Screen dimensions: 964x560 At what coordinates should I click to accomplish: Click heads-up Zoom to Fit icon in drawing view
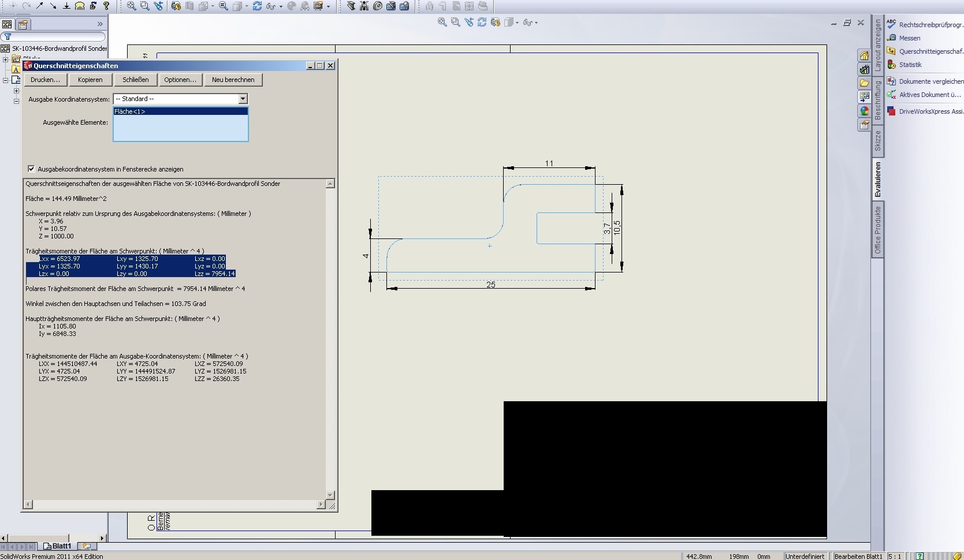tap(442, 22)
